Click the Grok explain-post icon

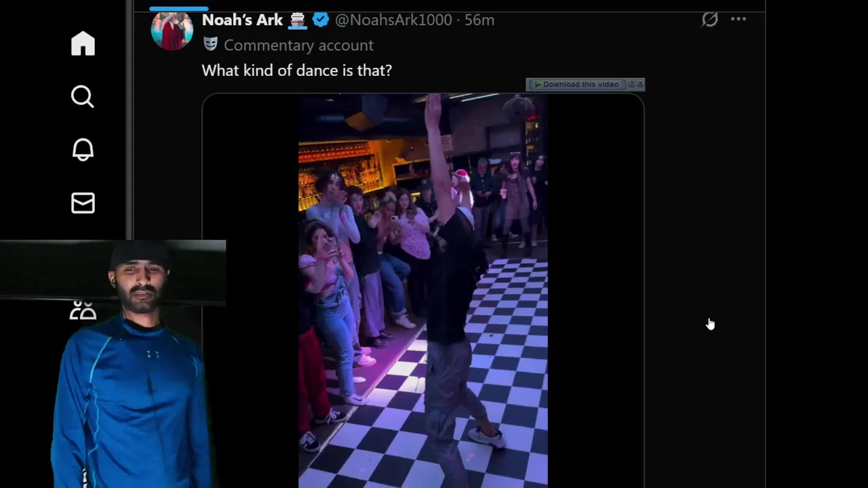[709, 20]
